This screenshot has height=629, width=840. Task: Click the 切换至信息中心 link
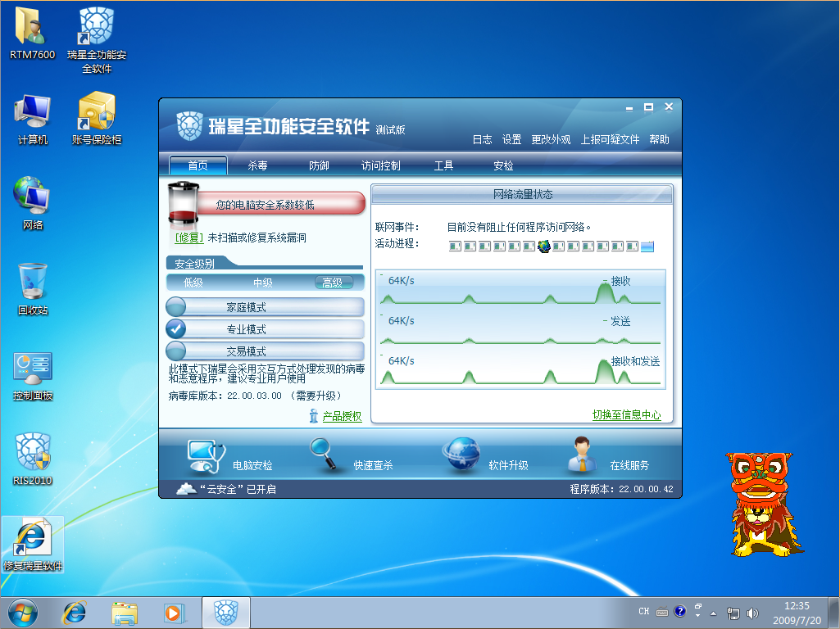[x=626, y=415]
